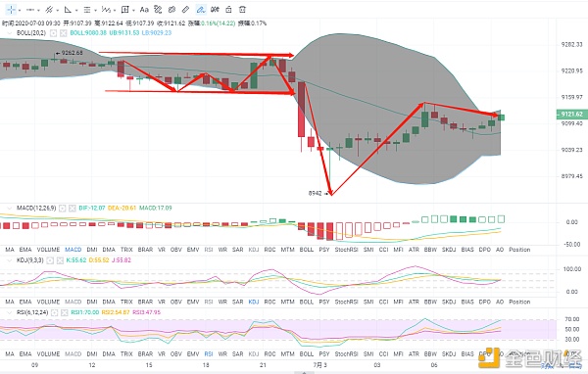Select VOLUME tab under the MACD panel

48,250
